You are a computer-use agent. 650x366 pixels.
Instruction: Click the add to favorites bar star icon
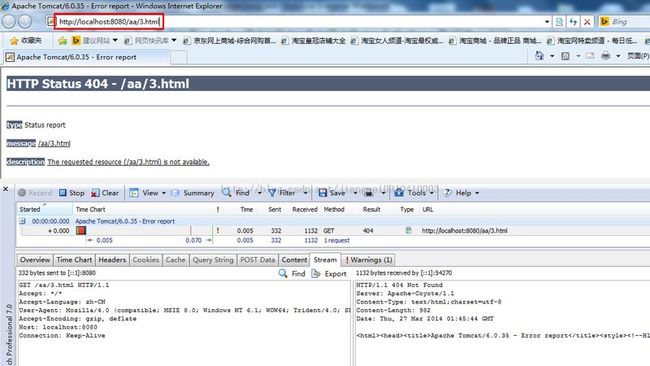coord(63,40)
